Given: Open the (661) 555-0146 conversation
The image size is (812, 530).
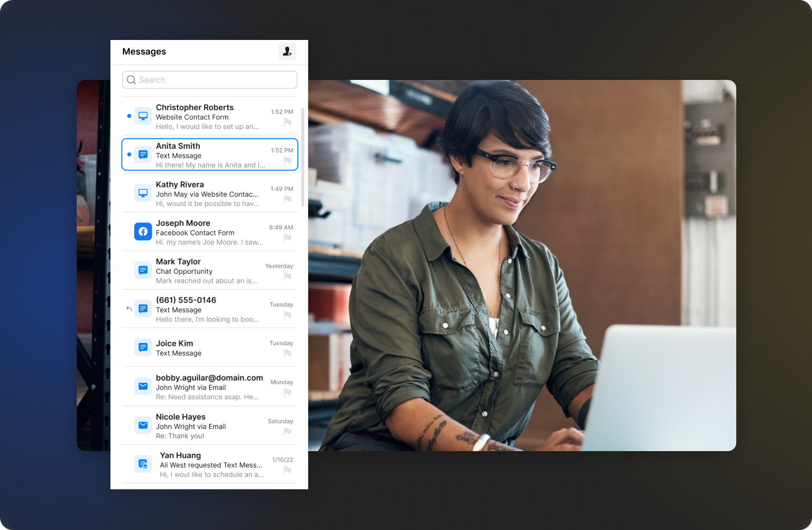Looking at the screenshot, I should (x=186, y=300).
